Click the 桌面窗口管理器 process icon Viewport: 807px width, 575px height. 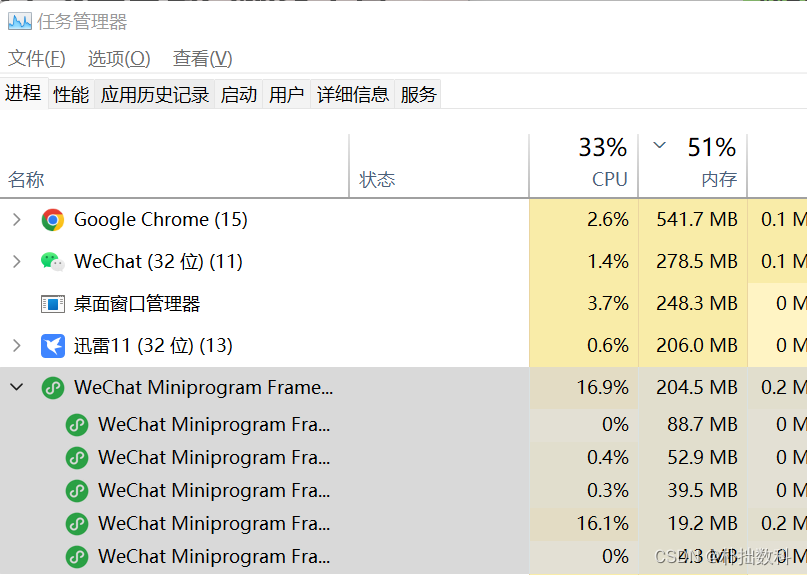point(52,304)
